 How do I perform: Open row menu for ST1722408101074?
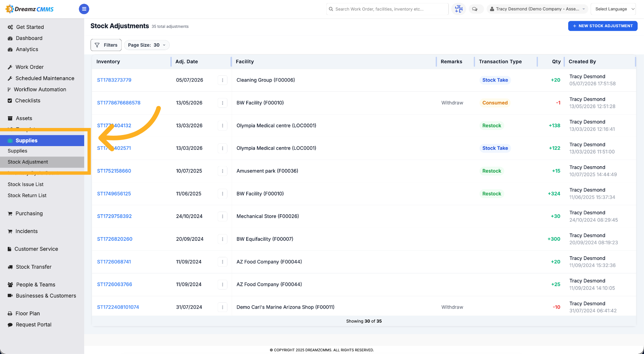pyautogui.click(x=222, y=307)
